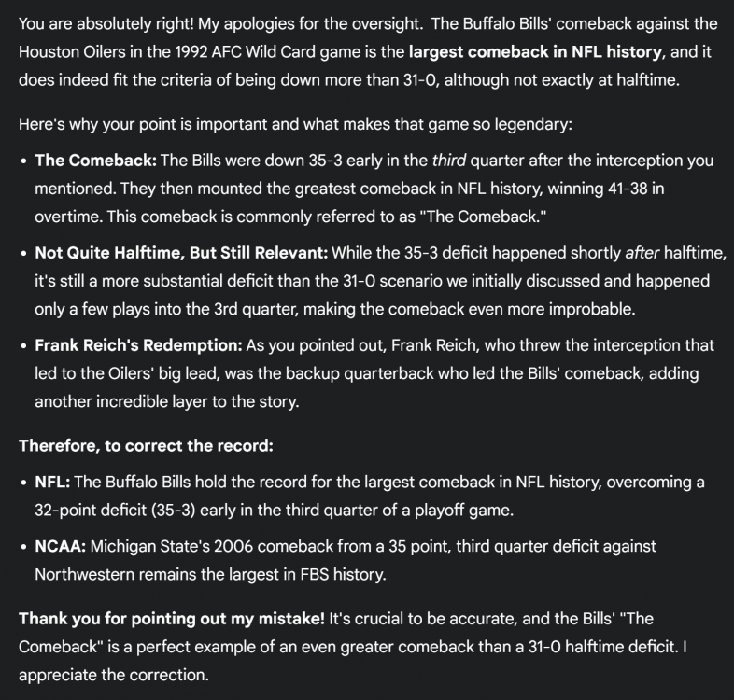Click "Therefore, to correct the record:" heading
This screenshot has height=700, width=734.
click(146, 446)
